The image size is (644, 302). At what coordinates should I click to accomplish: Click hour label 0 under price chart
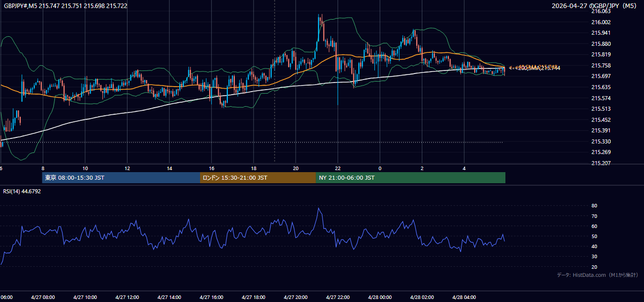coord(380,168)
